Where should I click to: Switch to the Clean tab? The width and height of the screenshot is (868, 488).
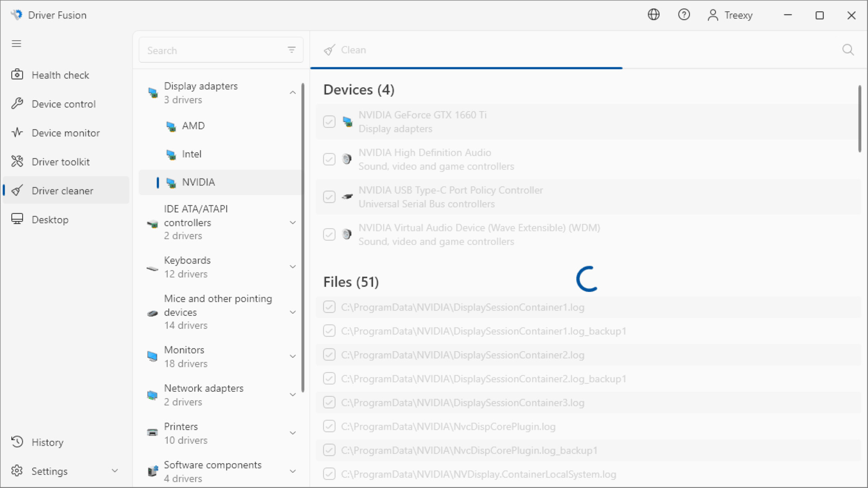point(354,50)
